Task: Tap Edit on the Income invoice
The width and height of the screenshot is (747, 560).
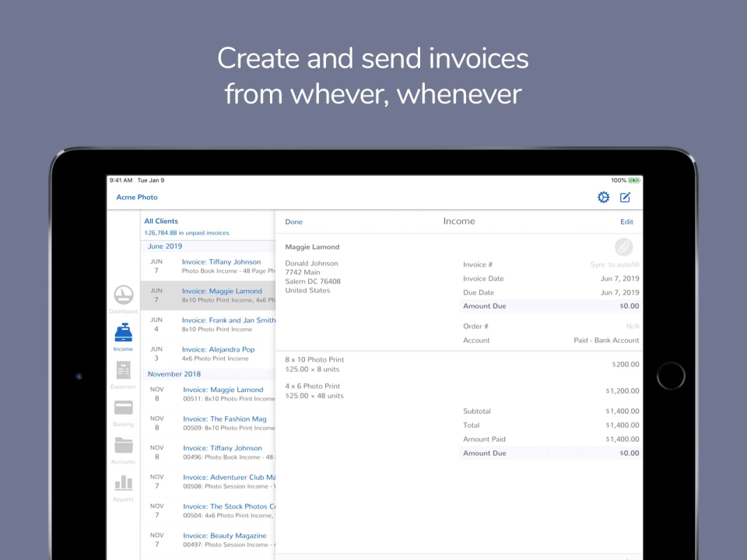Action: point(626,222)
